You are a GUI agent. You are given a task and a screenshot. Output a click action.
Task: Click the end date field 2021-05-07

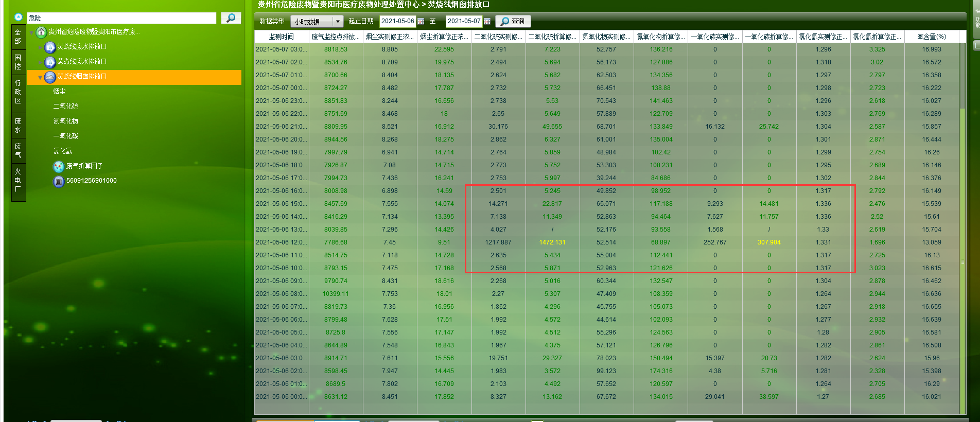click(x=464, y=21)
